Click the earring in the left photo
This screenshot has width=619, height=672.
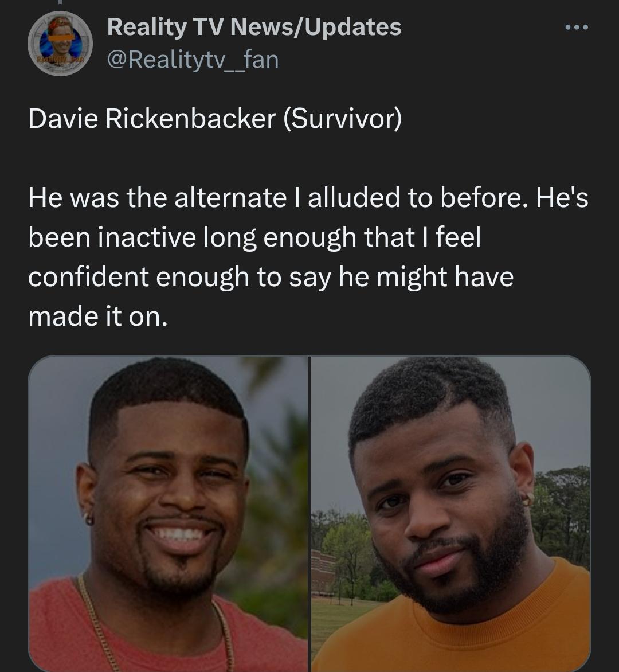89,519
